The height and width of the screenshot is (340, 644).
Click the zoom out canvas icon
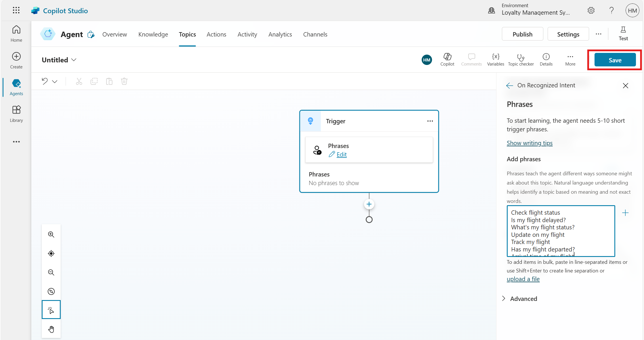(51, 272)
